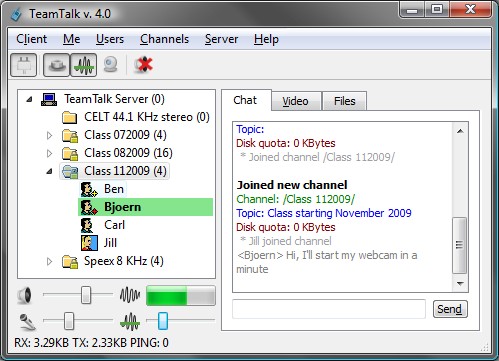Image resolution: width=499 pixels, height=361 pixels.
Task: Click Ben's user avatar icon
Action: tap(89, 189)
